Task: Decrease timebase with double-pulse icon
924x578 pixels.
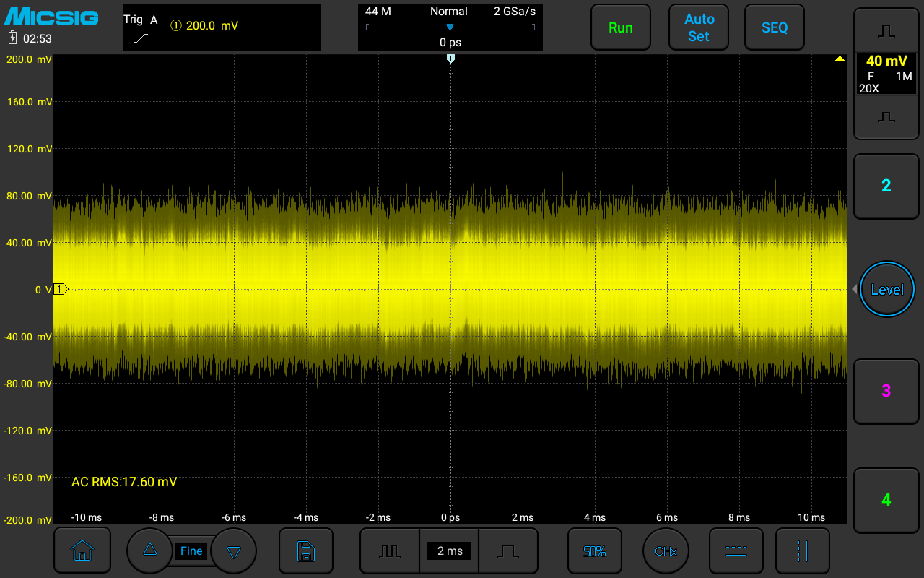Action: [x=390, y=551]
